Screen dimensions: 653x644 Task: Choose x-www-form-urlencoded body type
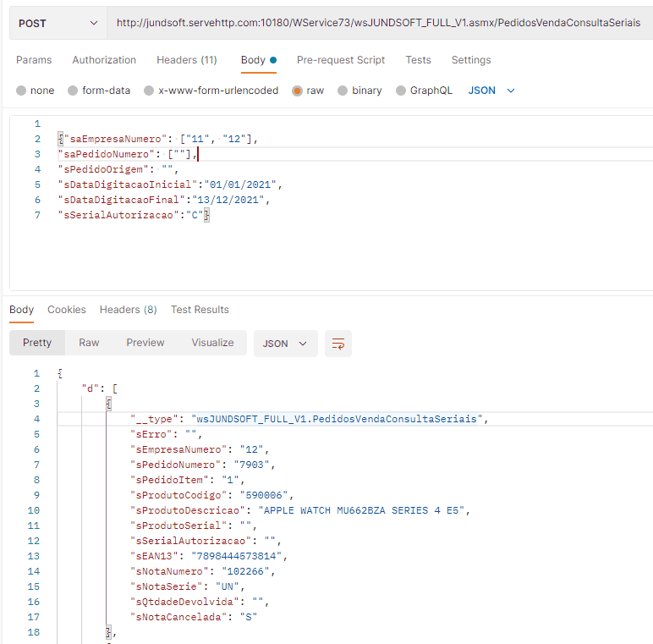[149, 91]
